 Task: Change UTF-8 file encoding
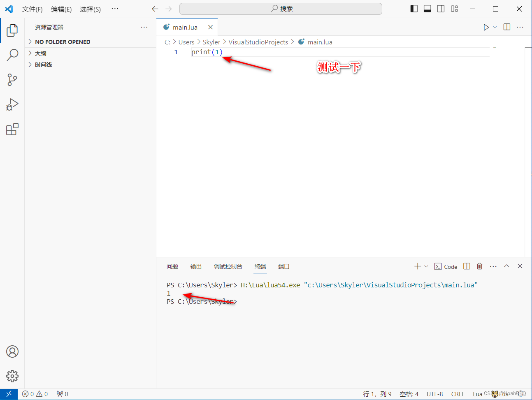[x=435, y=394]
